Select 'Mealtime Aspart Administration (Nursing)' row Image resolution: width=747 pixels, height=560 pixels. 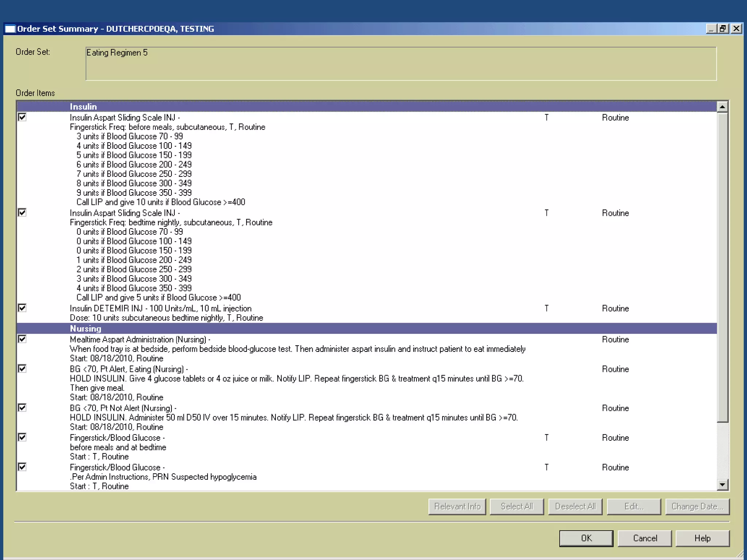pyautogui.click(x=140, y=339)
